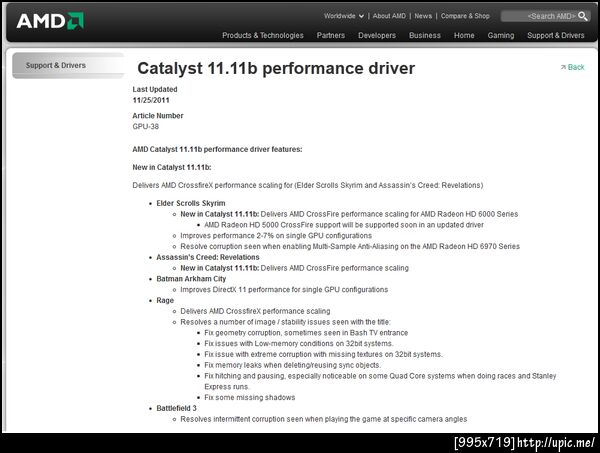The image size is (600, 453).
Task: Click 'Improves performance 2-7% on single GPU' line
Action: click(x=276, y=236)
